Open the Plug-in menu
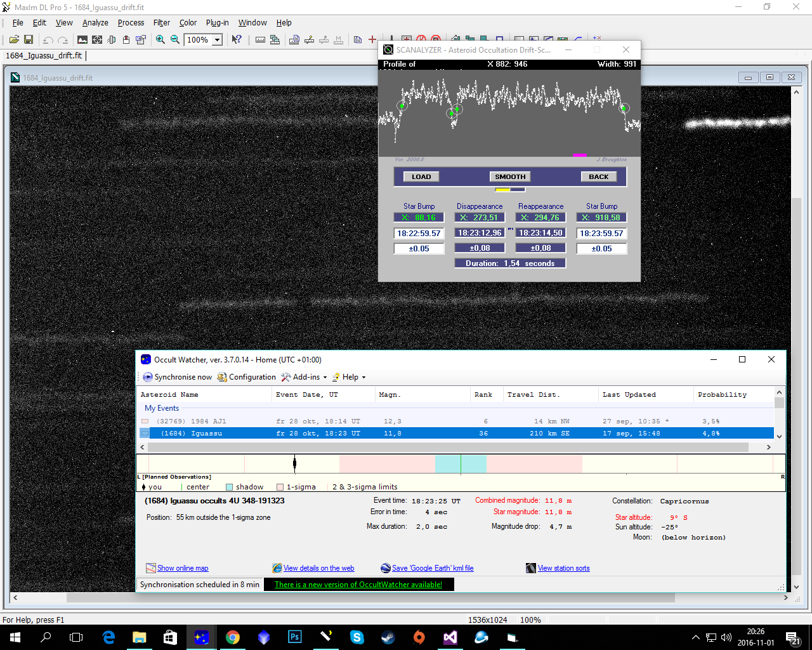Image resolution: width=812 pixels, height=650 pixels. pos(218,23)
